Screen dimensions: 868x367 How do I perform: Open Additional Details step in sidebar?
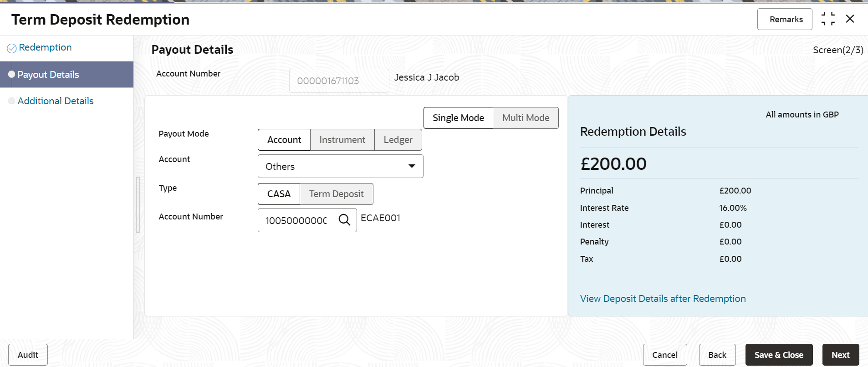point(56,101)
